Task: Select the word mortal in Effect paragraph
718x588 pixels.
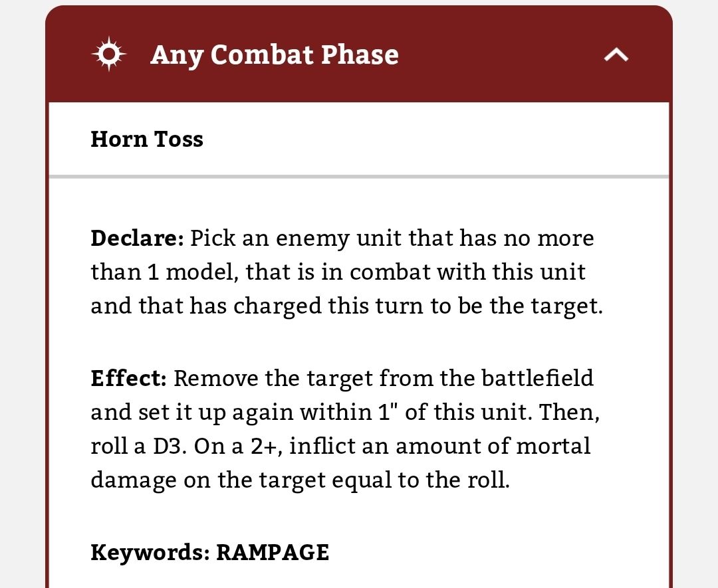Action: (x=553, y=446)
